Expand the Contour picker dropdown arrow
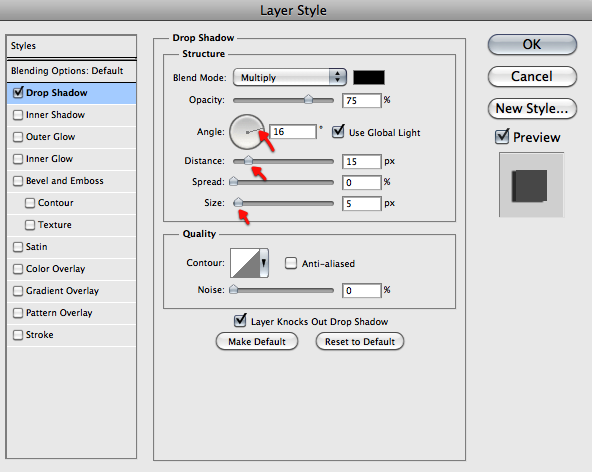The image size is (592, 472). coord(264,263)
